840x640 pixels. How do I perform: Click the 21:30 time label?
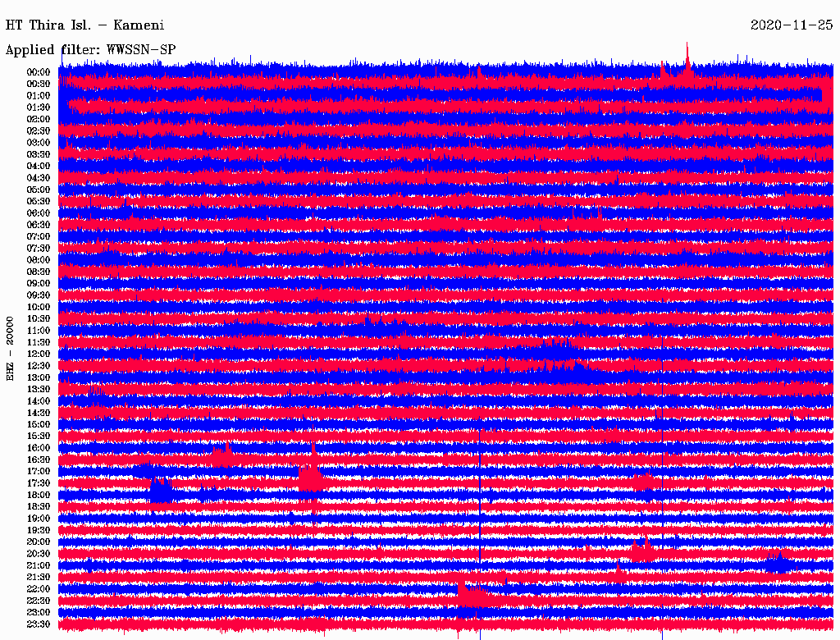pyautogui.click(x=39, y=577)
